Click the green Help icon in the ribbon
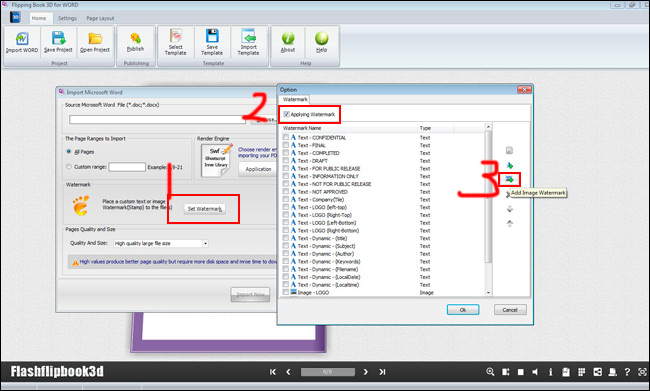The image size is (650, 391). point(321,38)
